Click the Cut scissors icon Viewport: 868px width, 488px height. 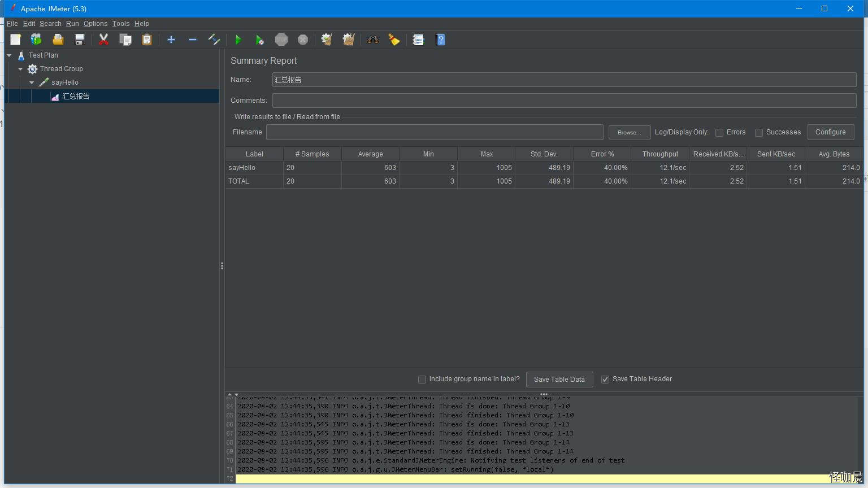click(x=103, y=40)
